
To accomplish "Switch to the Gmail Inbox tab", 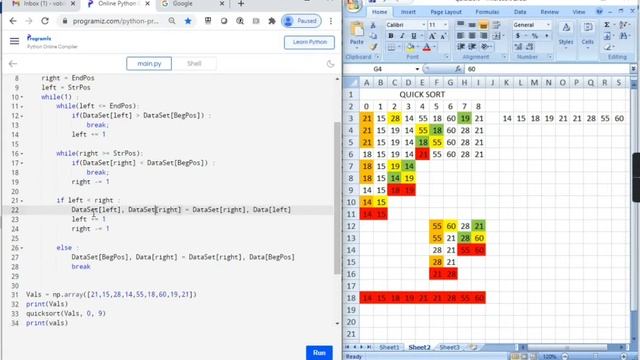I will point(43,4).
